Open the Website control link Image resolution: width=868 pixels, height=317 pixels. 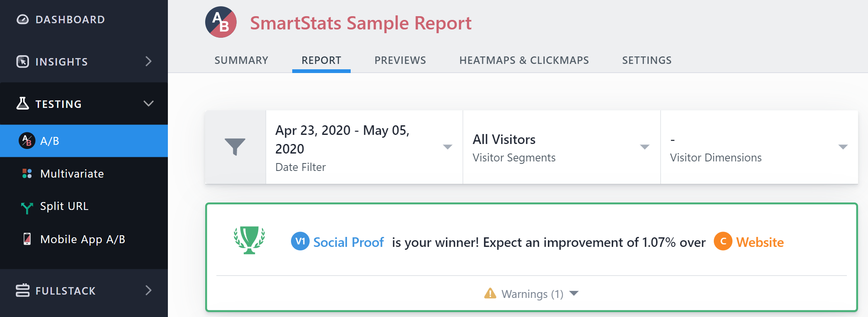click(760, 242)
